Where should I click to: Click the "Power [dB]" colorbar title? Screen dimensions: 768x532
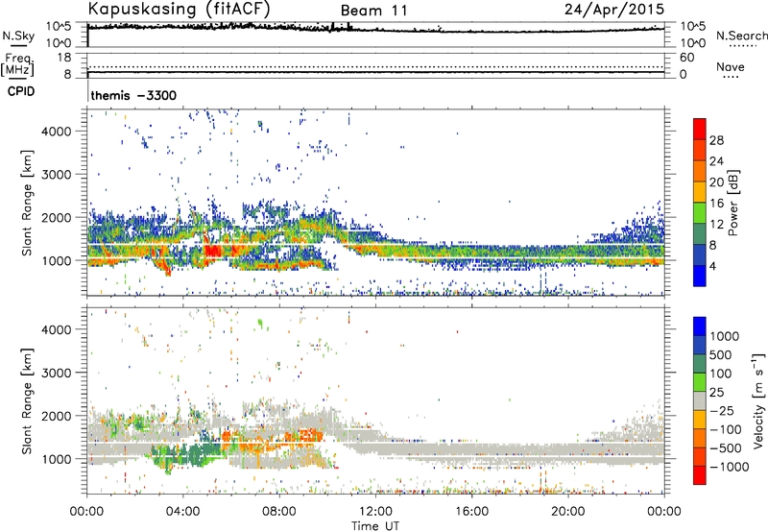coord(732,203)
